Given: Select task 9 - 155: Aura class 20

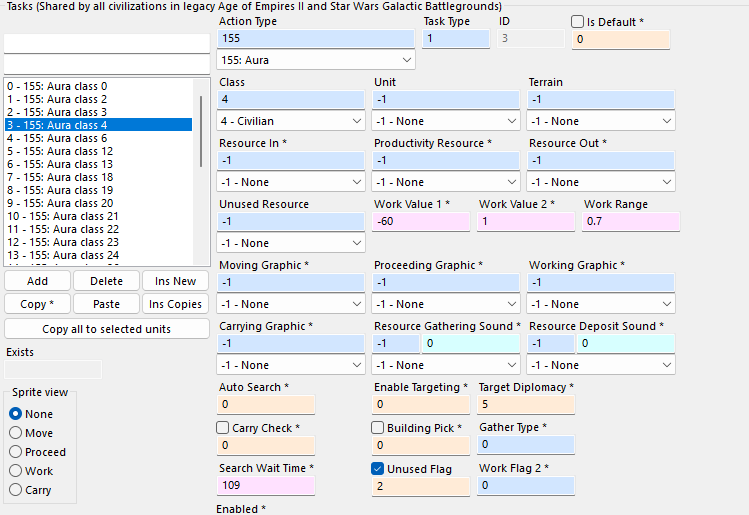Looking at the screenshot, I should click(98, 203).
